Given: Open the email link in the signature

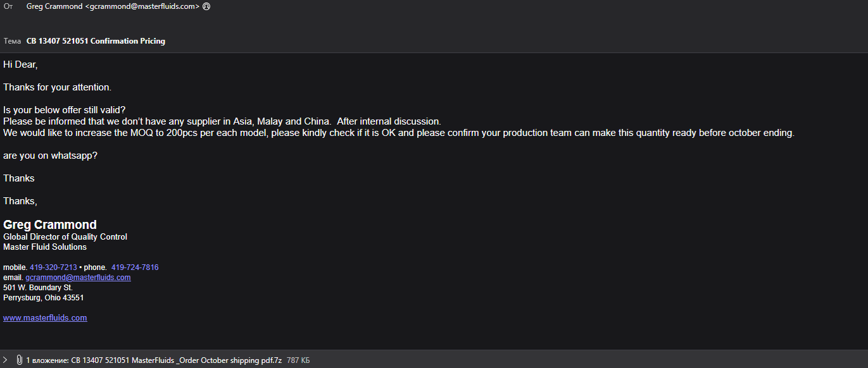Looking at the screenshot, I should tap(78, 278).
